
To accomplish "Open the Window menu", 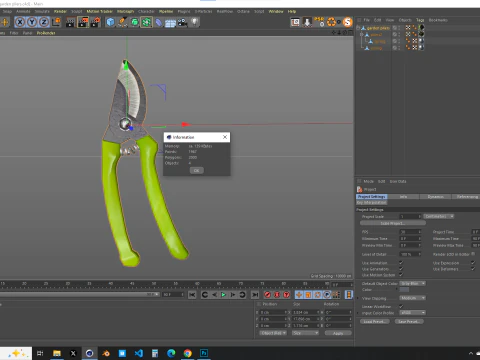I will tap(276, 11).
